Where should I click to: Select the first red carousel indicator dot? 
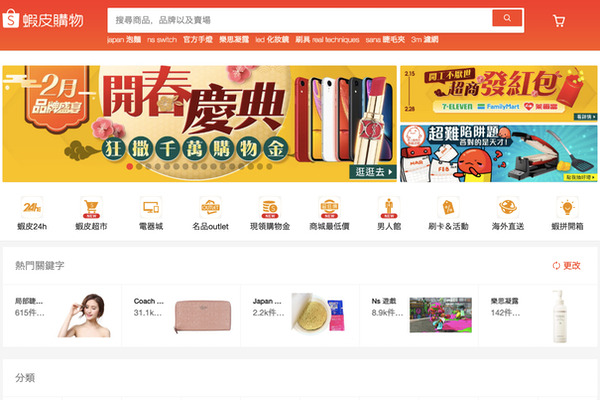[x=130, y=167]
